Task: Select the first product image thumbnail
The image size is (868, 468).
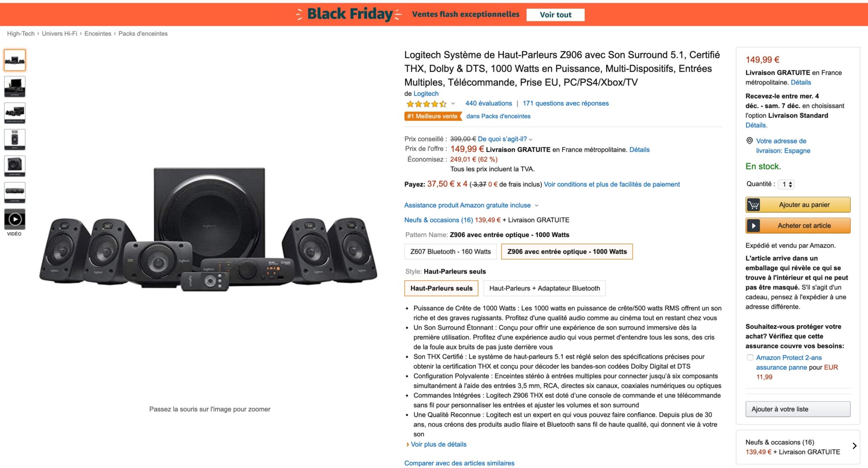Action: click(14, 60)
